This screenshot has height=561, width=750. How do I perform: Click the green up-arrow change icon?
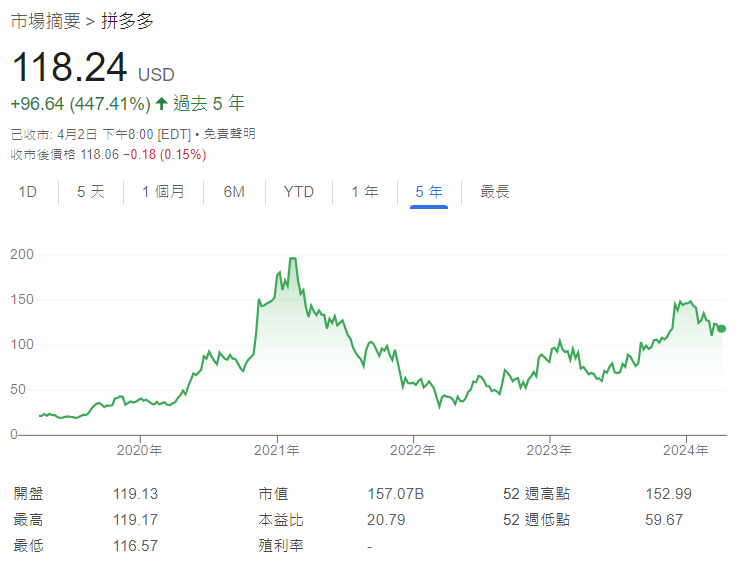162,103
